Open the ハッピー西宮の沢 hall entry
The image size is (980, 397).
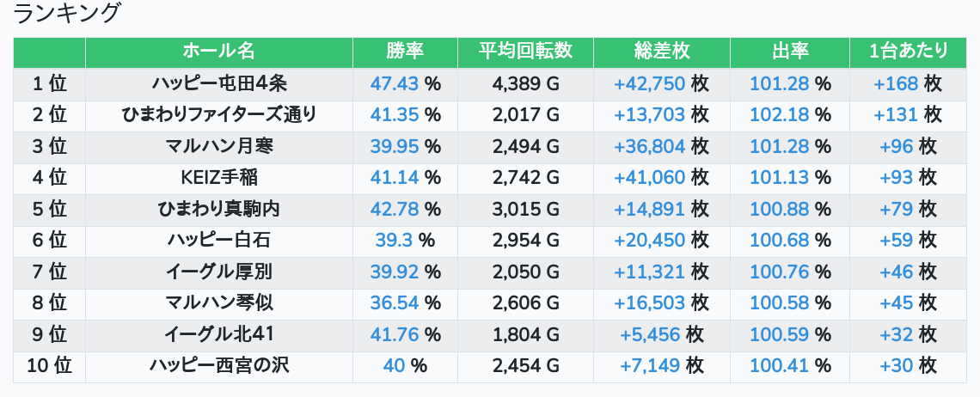click(218, 366)
